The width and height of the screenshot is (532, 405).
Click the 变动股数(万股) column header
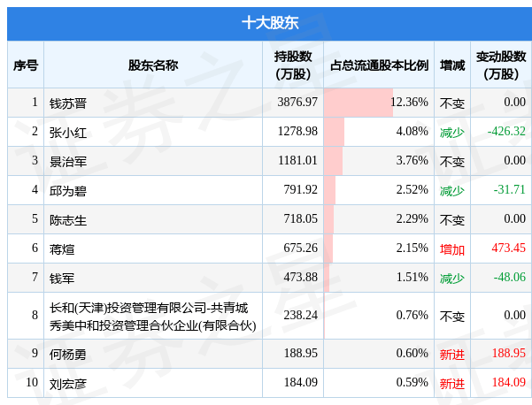click(500, 65)
